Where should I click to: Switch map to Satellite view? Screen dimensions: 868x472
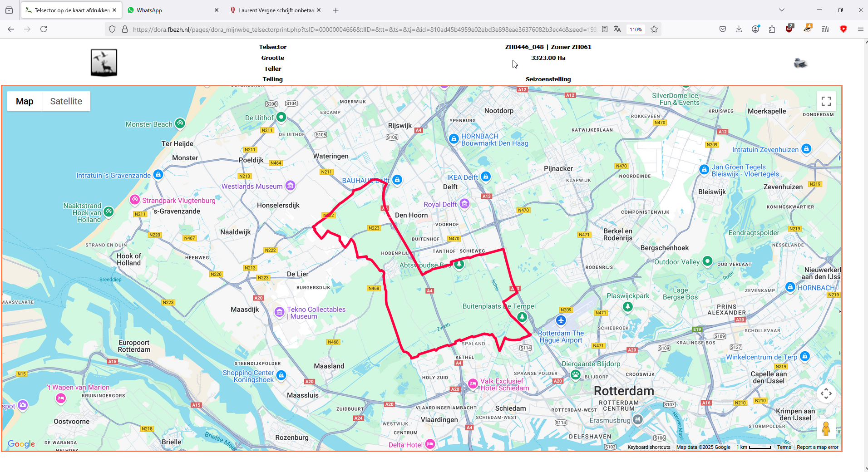(x=66, y=101)
